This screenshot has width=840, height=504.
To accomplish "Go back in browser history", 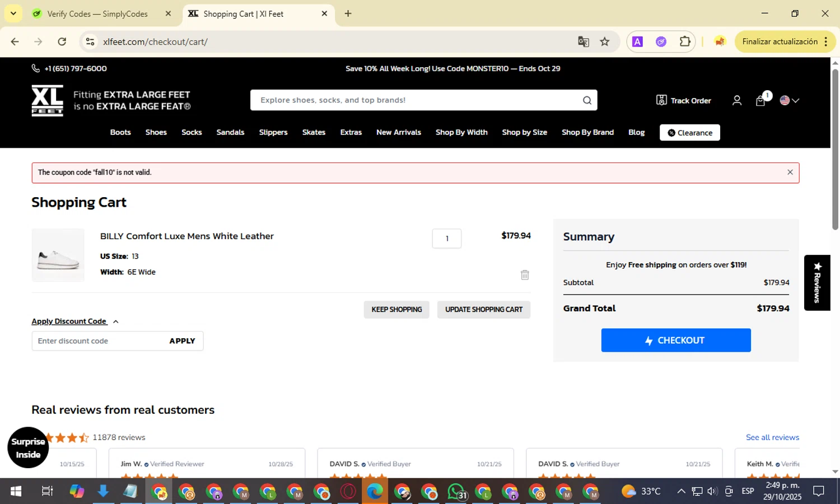I will pos(15,41).
